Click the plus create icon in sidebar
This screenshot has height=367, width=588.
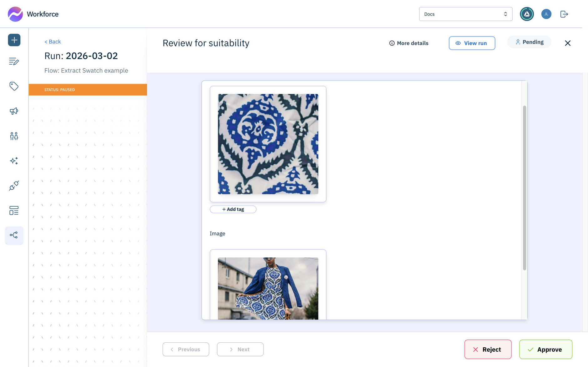click(14, 40)
